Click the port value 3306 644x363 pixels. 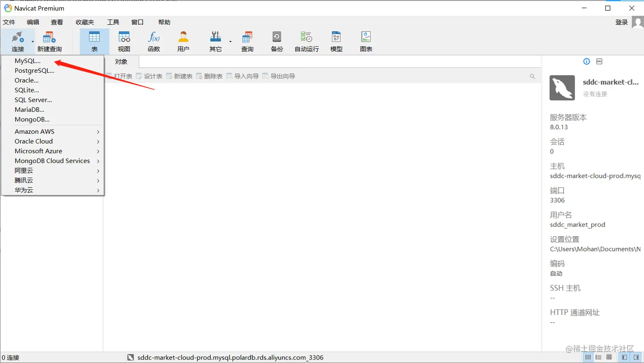click(x=557, y=200)
